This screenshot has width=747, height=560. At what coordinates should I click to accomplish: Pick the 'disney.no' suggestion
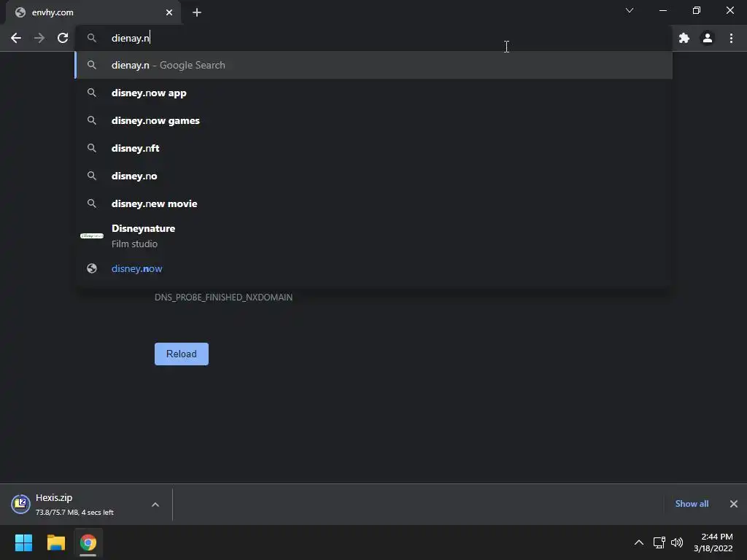tap(373, 176)
